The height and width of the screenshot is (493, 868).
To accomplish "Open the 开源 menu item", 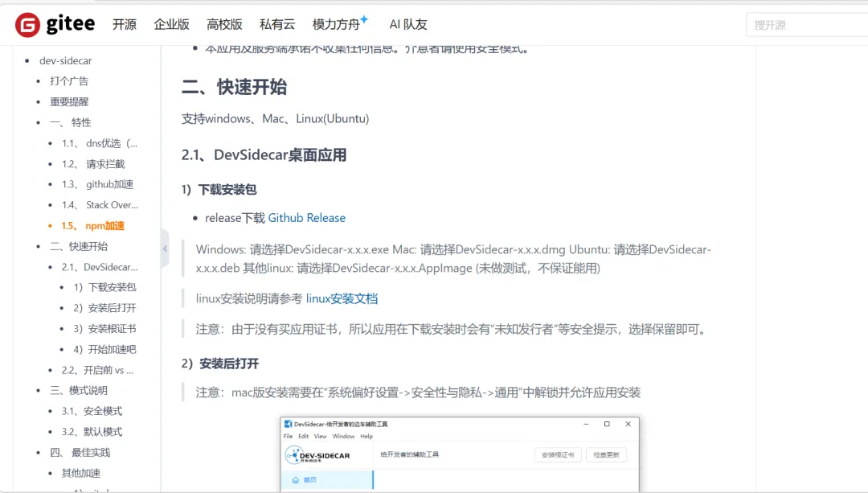I will click(x=125, y=24).
